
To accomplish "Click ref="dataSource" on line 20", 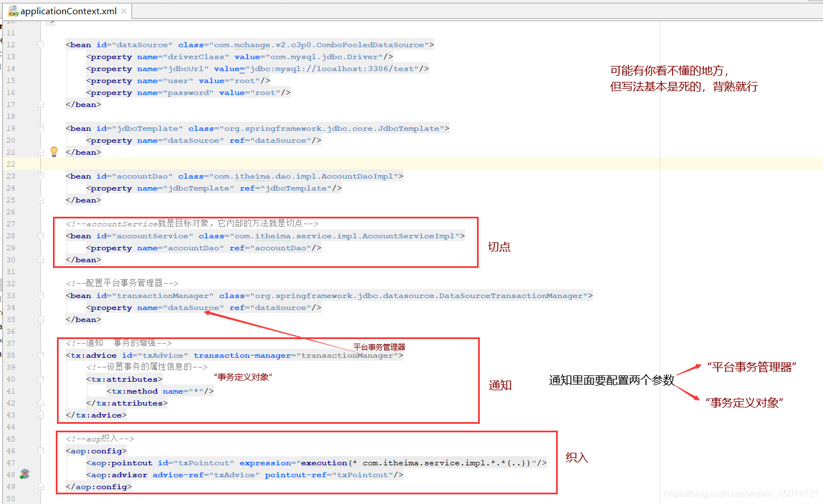I will coord(270,141).
